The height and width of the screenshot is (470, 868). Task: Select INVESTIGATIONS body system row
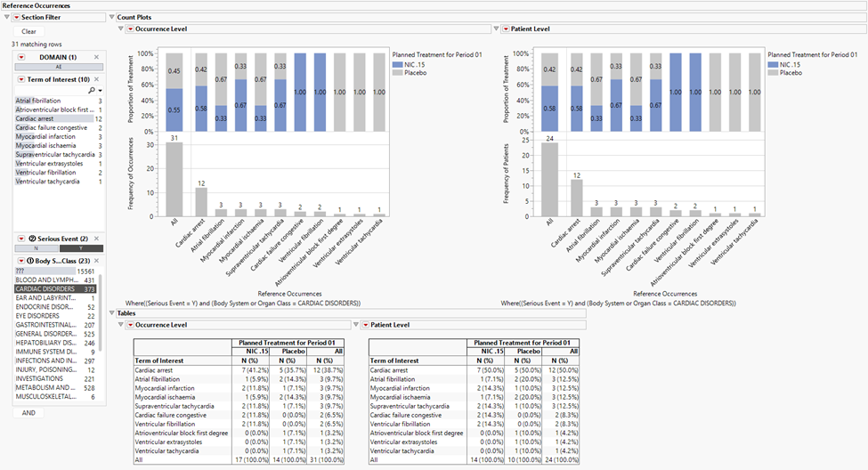(x=55, y=378)
